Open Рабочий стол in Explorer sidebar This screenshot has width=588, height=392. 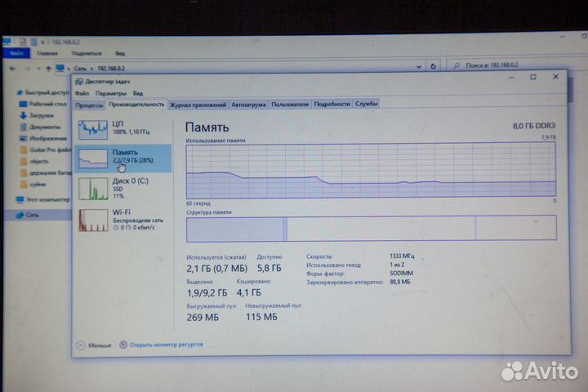tap(47, 104)
